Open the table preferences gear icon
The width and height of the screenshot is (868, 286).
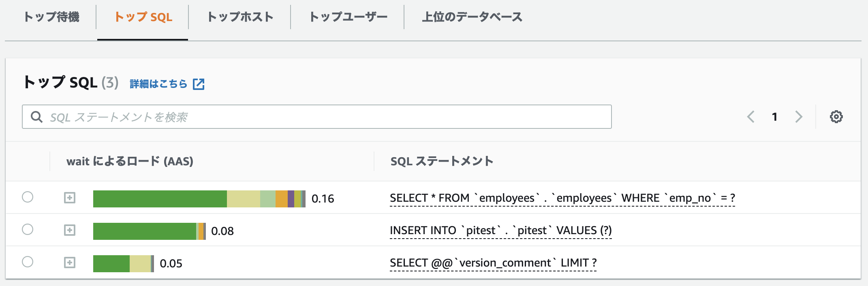click(x=836, y=117)
